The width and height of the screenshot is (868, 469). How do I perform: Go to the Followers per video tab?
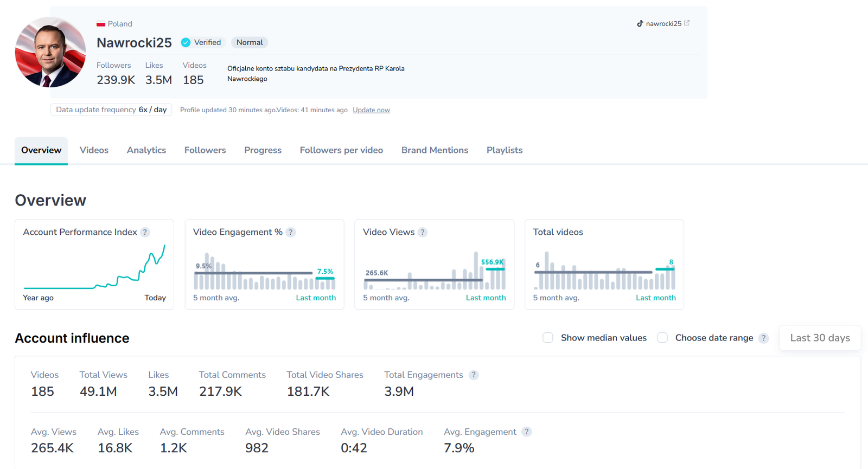(x=341, y=150)
